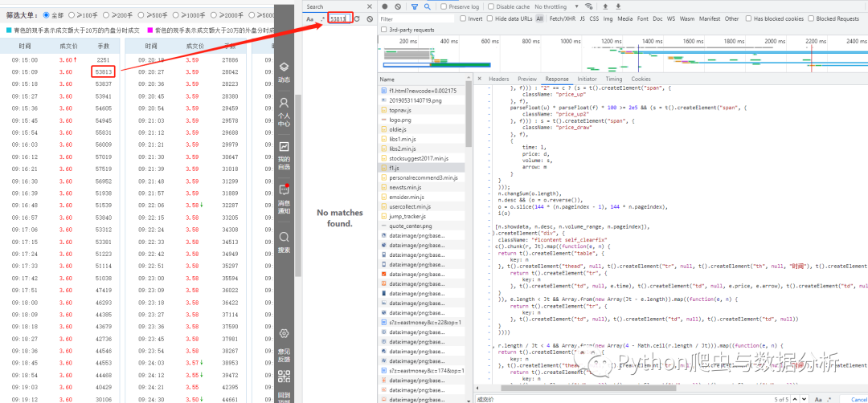Check Blocked Requests checkbox
The width and height of the screenshot is (868, 403).
coord(811,18)
